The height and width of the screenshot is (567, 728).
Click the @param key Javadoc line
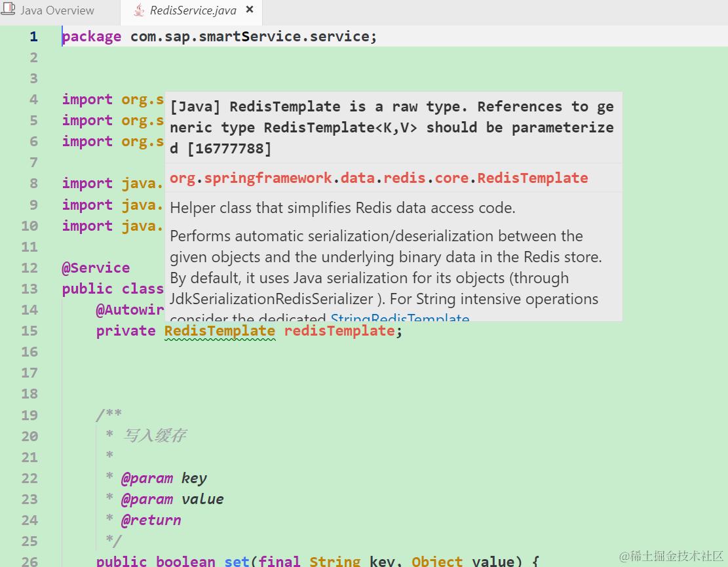pos(163,479)
